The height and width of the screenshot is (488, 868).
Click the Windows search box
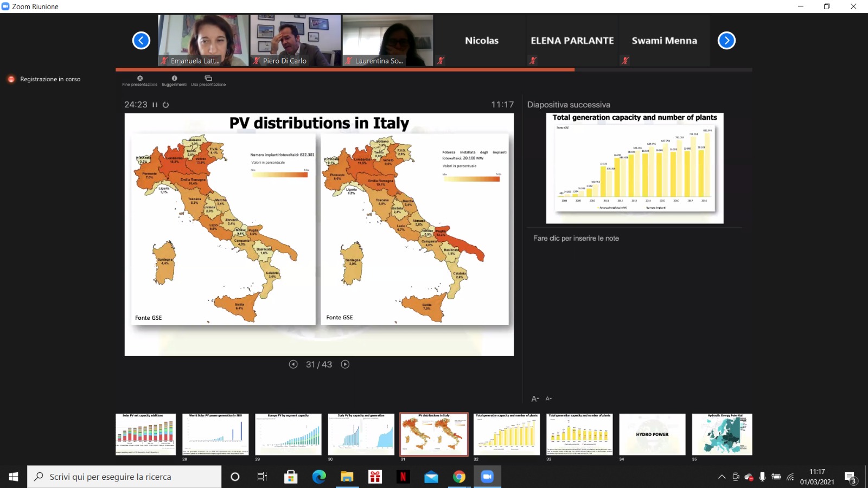click(x=125, y=477)
